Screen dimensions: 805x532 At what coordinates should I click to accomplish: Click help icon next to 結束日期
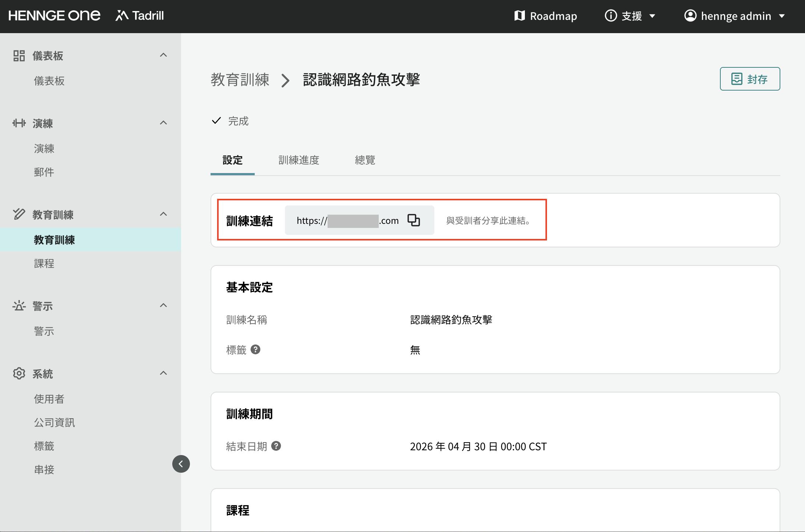click(x=276, y=446)
